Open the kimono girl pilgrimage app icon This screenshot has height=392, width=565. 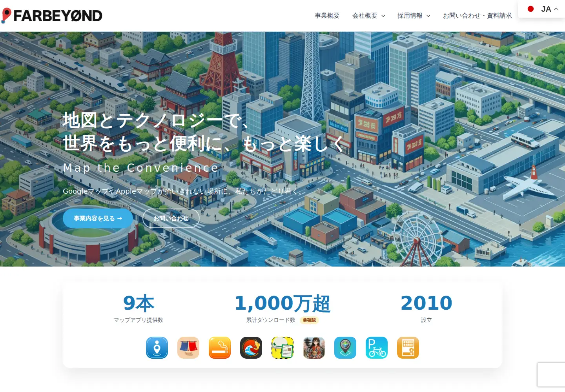coord(314,348)
